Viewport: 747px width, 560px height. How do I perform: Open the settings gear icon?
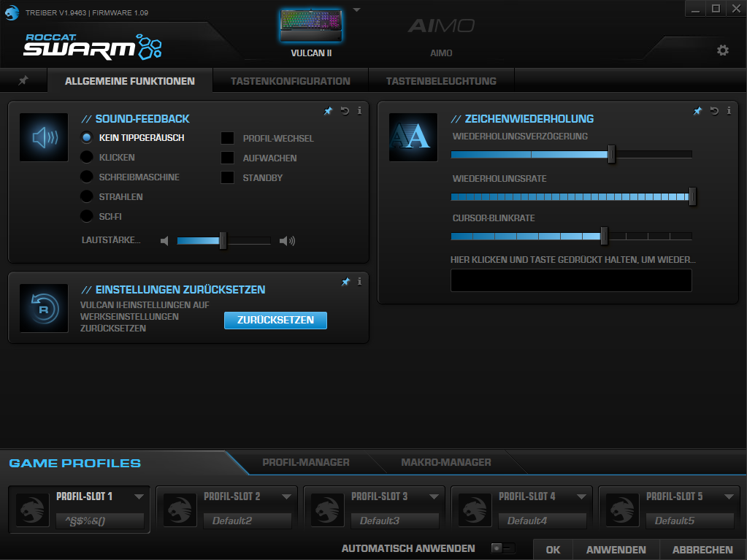tap(723, 50)
